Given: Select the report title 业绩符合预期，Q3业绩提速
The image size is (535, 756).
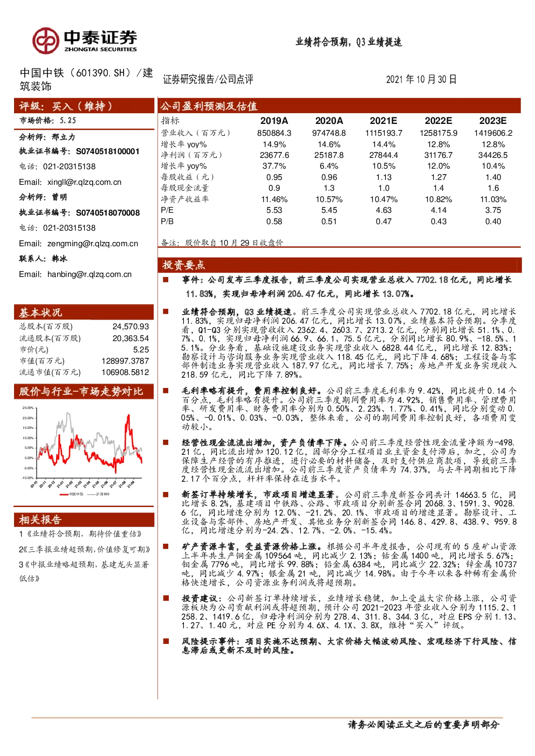Looking at the screenshot, I should click(349, 42).
